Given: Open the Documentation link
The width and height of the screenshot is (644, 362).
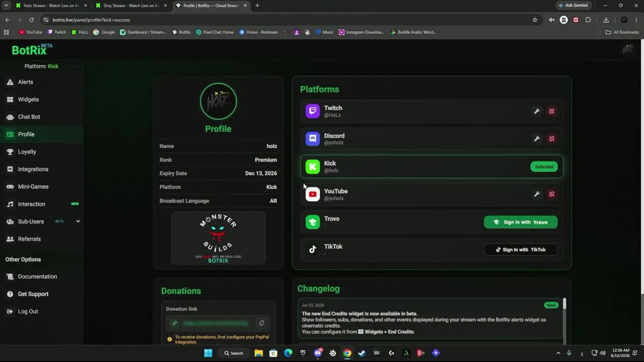Looking at the screenshot, I should tap(42, 277).
